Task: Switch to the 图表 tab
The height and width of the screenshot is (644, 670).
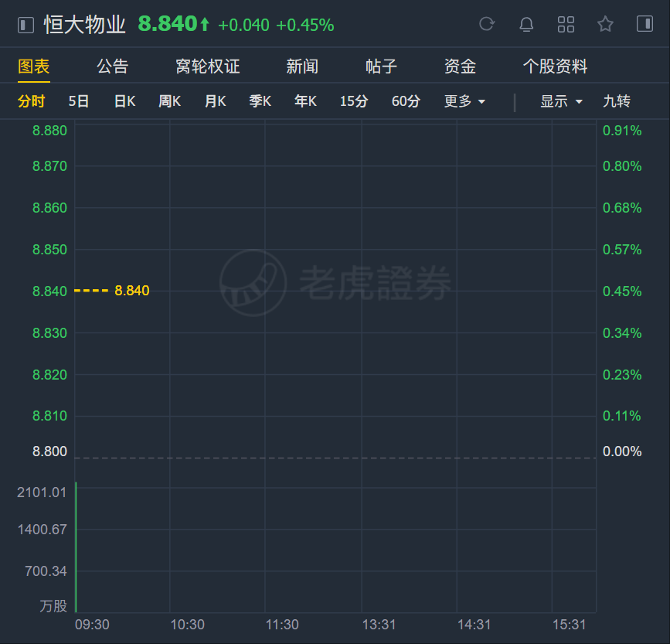Action: click(34, 66)
